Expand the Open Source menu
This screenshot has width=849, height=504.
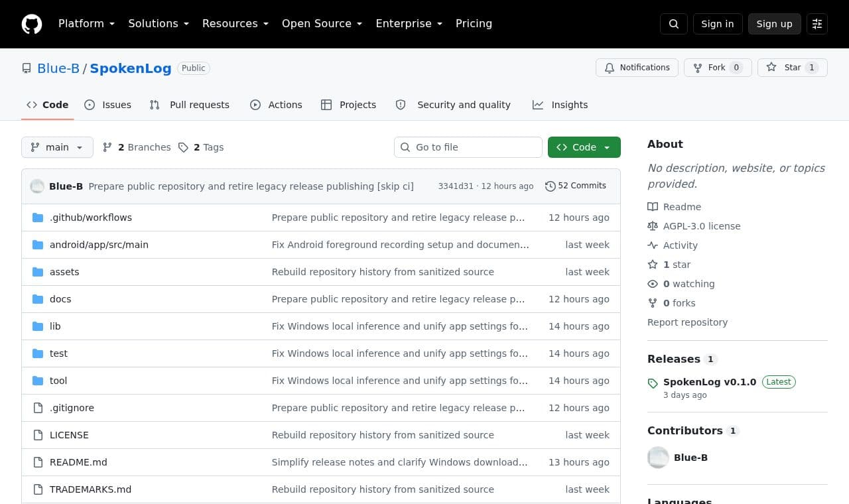322,24
